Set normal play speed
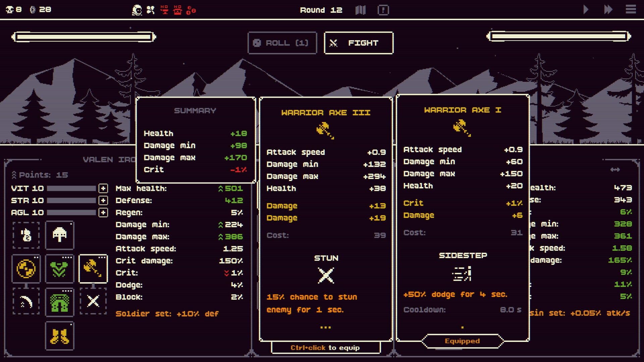This screenshot has width=644, height=362. (586, 9)
